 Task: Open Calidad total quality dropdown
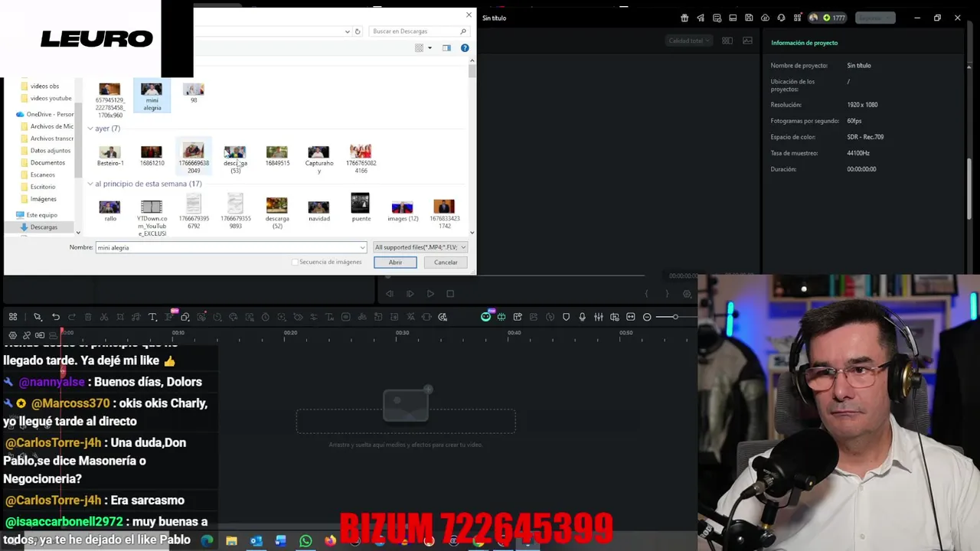[x=689, y=41]
